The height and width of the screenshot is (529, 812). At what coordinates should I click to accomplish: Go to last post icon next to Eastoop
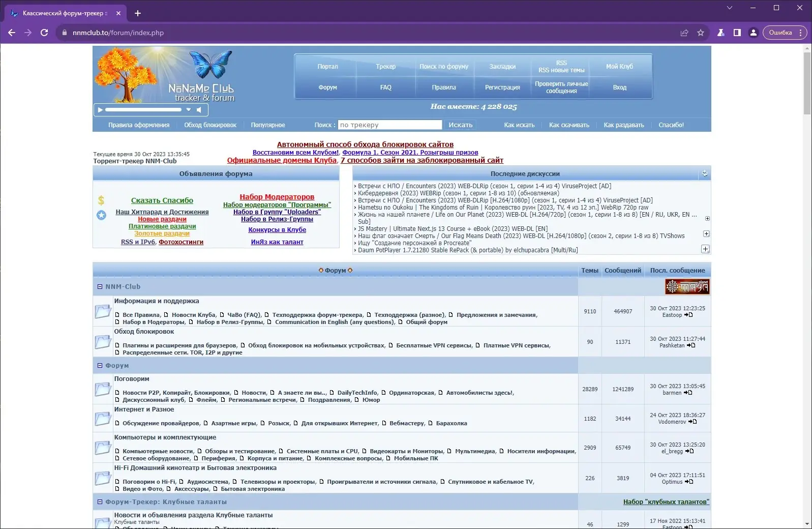click(x=688, y=315)
